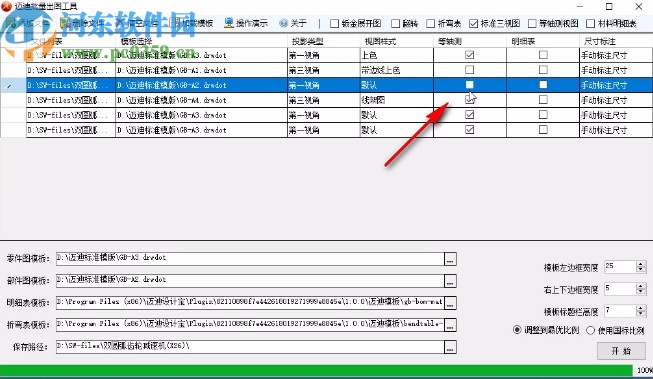Tick 明细表 box in the 带边线上色 row

[x=543, y=70]
